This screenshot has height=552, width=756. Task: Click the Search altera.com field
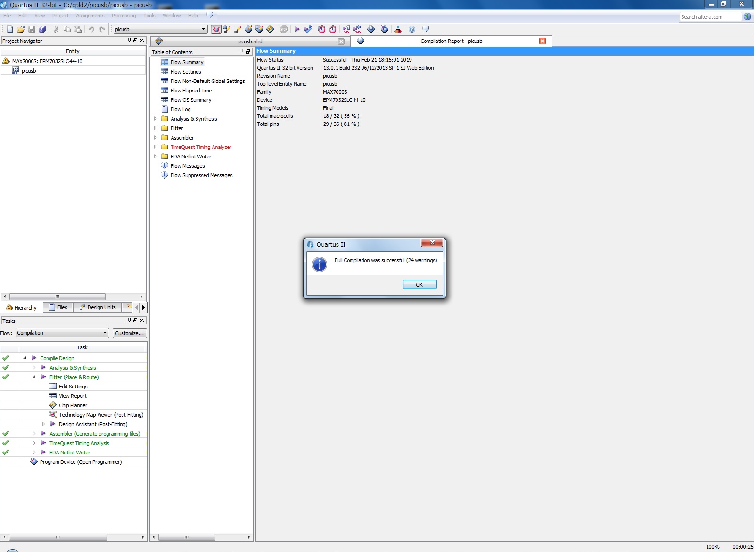coord(710,17)
